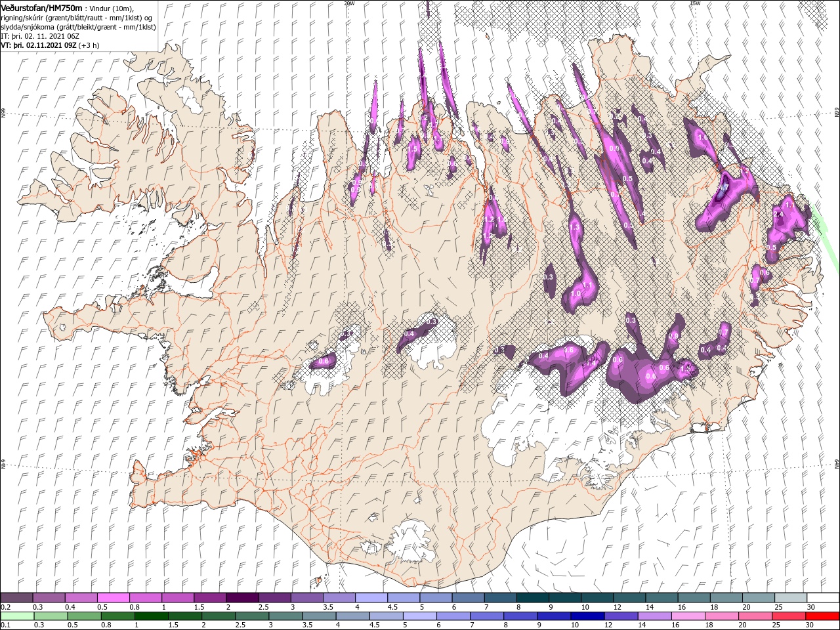Click the 2.4 snowfall value in East Iceland
The width and height of the screenshot is (840, 630).
pyautogui.click(x=779, y=215)
